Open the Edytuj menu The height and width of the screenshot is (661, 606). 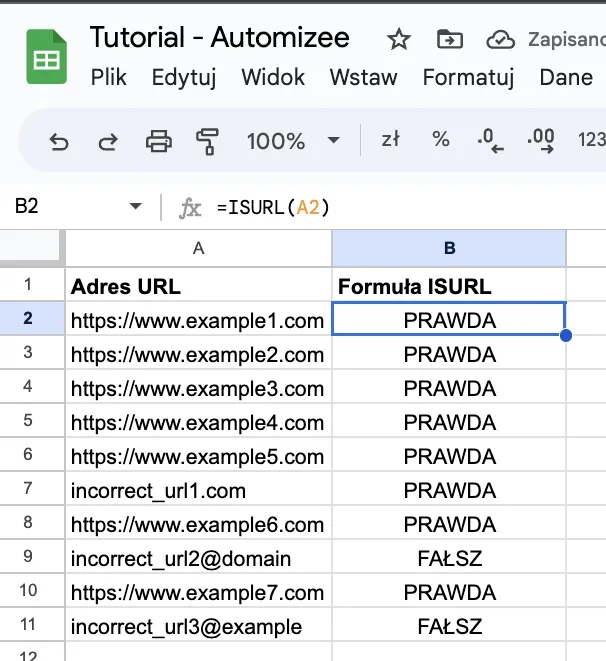click(184, 78)
